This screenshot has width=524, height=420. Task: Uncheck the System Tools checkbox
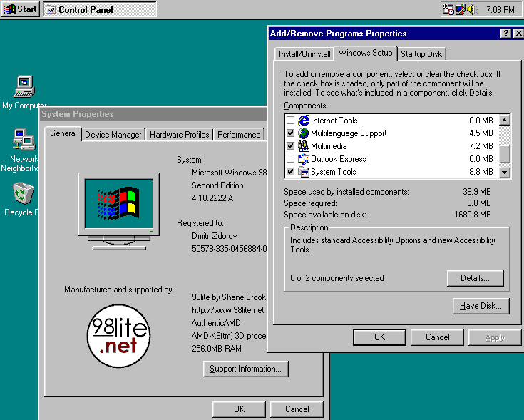[290, 172]
